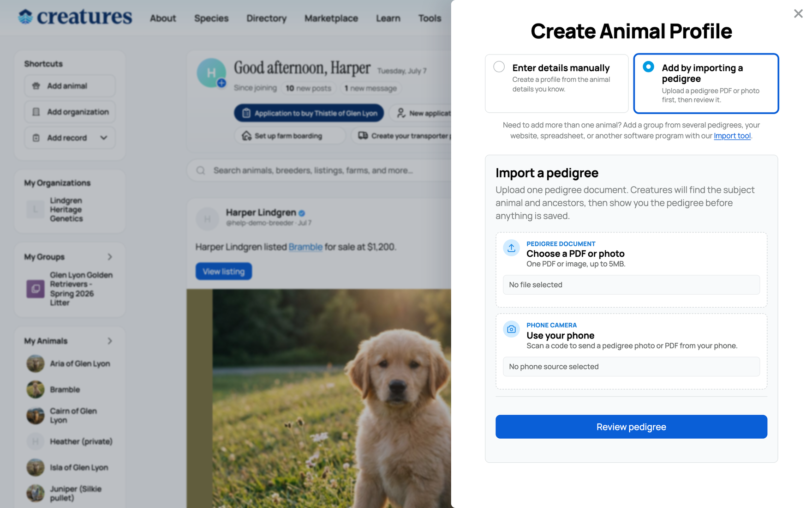812x508 pixels.
Task: Open the About menu
Action: pyautogui.click(x=163, y=18)
